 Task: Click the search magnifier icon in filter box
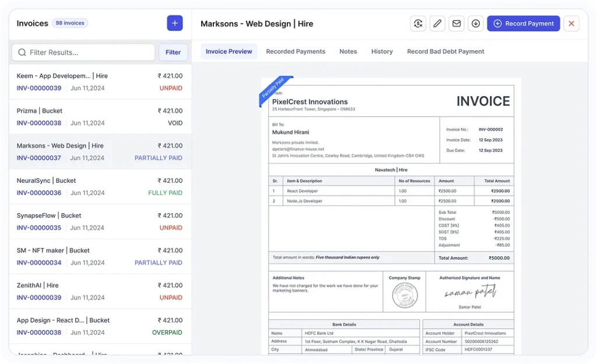[22, 52]
